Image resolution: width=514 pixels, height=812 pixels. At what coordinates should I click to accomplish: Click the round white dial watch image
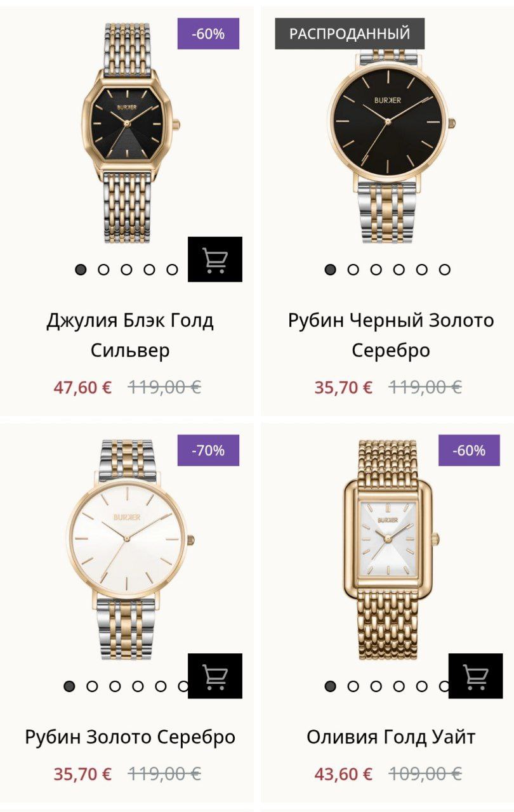click(x=129, y=549)
